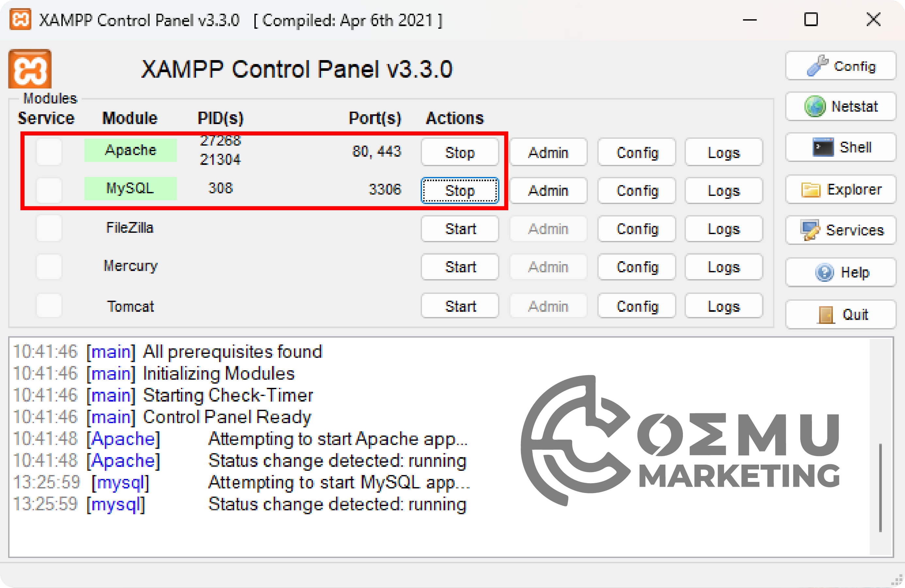Toggle the FileZilla service checkbox

tap(49, 228)
